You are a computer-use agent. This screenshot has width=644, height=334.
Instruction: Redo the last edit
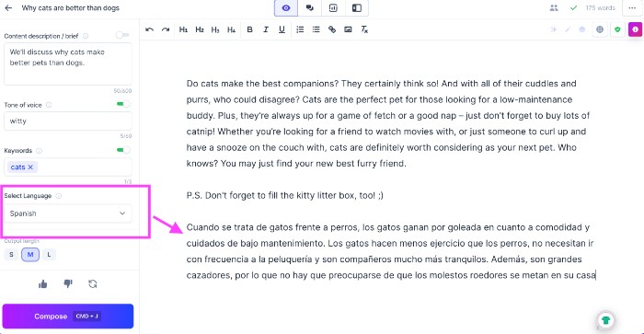pyautogui.click(x=166, y=29)
